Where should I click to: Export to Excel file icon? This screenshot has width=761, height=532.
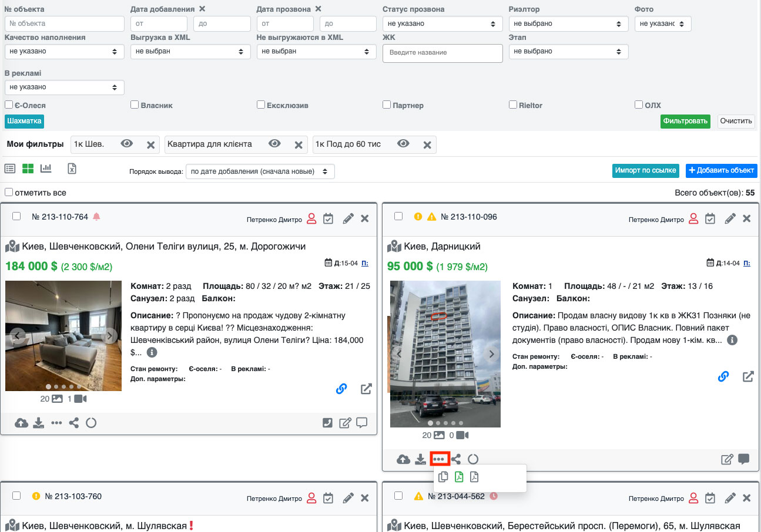tap(72, 169)
